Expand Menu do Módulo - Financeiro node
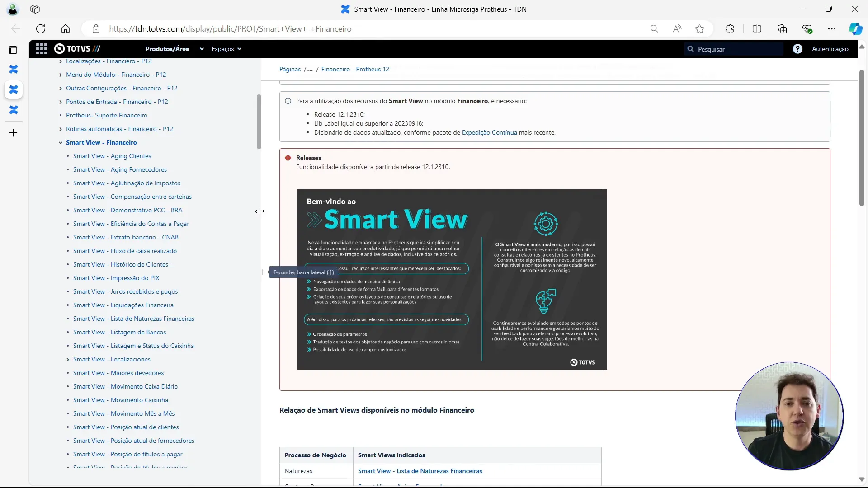Image resolution: width=868 pixels, height=488 pixels. point(61,75)
